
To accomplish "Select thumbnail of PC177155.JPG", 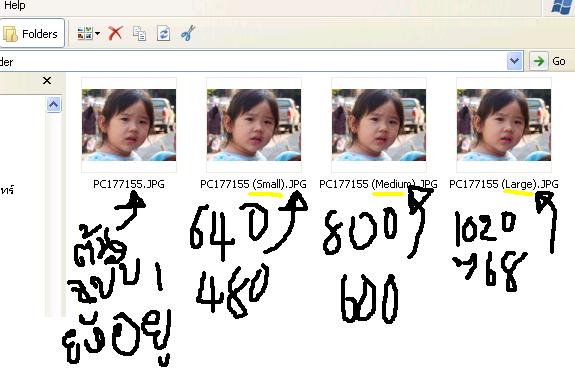I will 129,125.
